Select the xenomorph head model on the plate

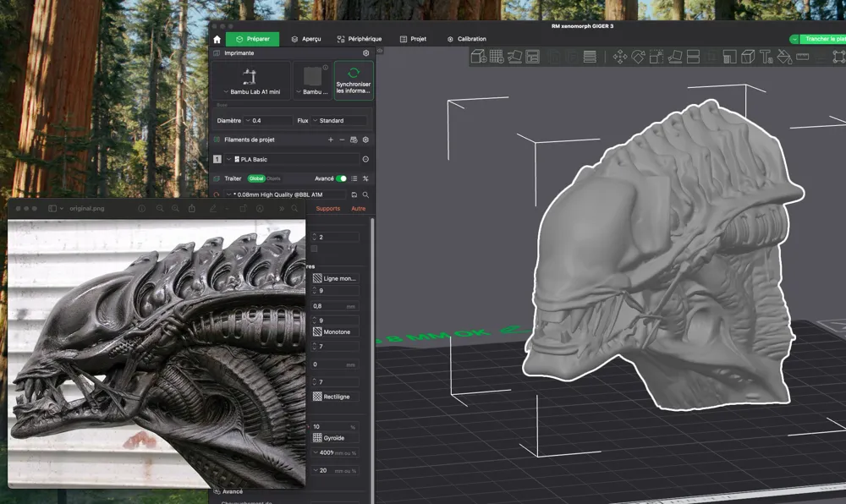[663, 254]
